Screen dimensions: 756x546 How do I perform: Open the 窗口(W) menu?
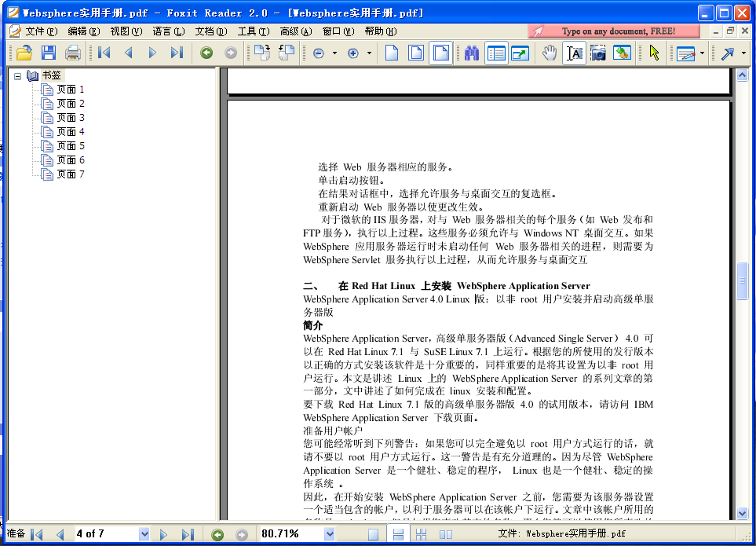pyautogui.click(x=338, y=31)
